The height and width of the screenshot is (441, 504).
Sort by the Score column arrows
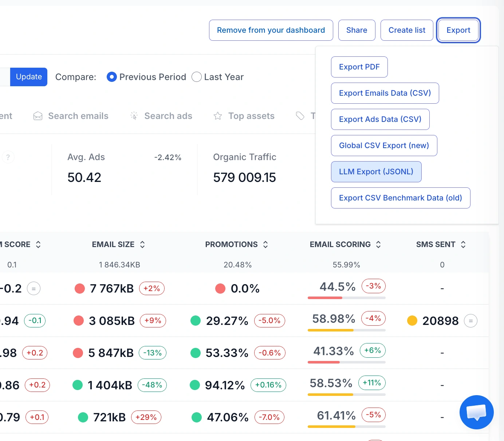[38, 245]
